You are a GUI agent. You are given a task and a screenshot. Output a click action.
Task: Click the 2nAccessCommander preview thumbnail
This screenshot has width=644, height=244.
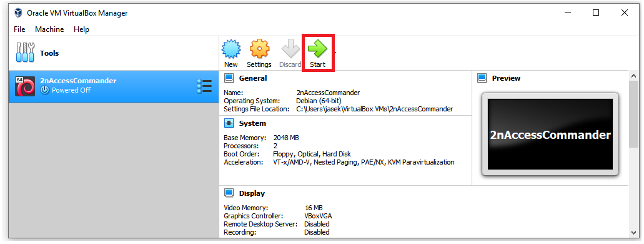[x=550, y=135]
